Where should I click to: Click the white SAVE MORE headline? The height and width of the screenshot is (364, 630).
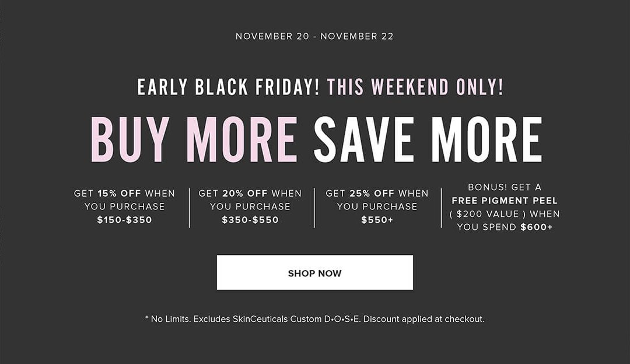pos(428,139)
